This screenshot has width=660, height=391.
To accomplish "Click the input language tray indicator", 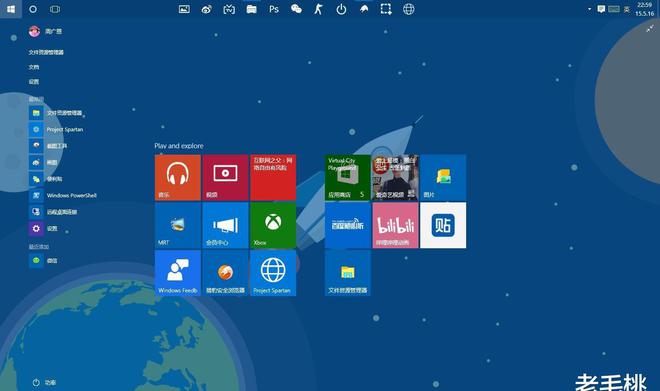I will click(x=627, y=9).
